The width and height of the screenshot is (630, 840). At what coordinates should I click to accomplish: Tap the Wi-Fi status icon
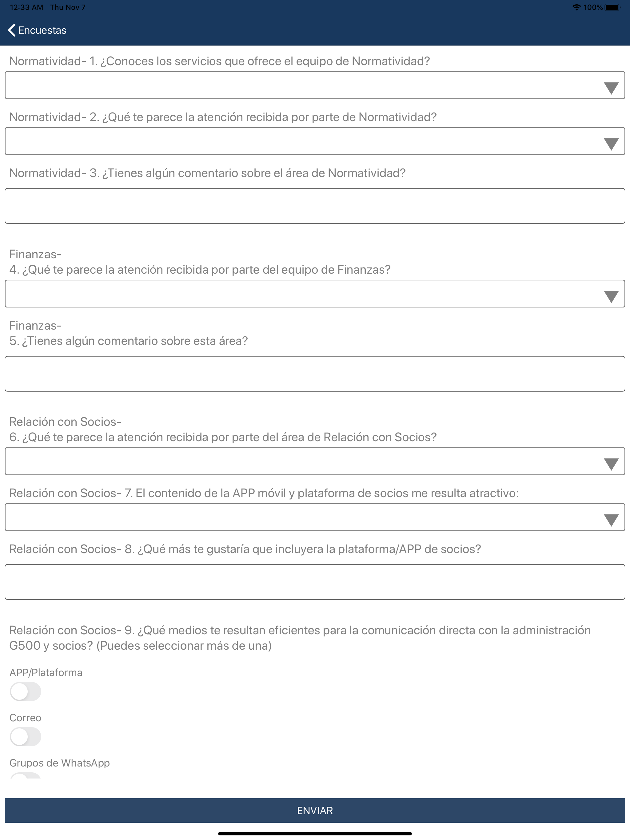point(576,7)
